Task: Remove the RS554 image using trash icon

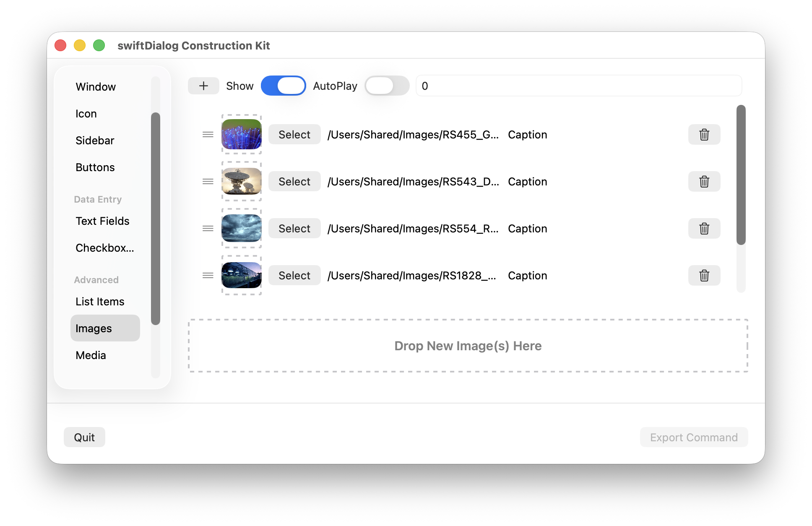Action: pos(704,229)
